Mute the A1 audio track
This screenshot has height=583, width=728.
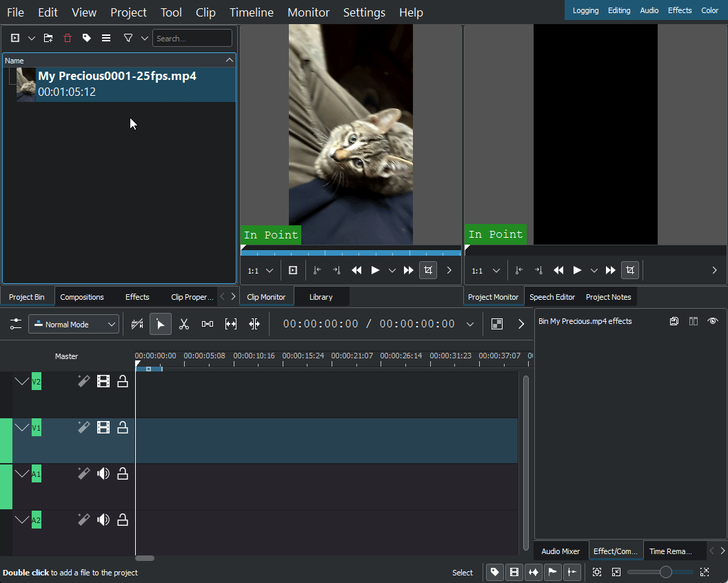[x=103, y=473]
